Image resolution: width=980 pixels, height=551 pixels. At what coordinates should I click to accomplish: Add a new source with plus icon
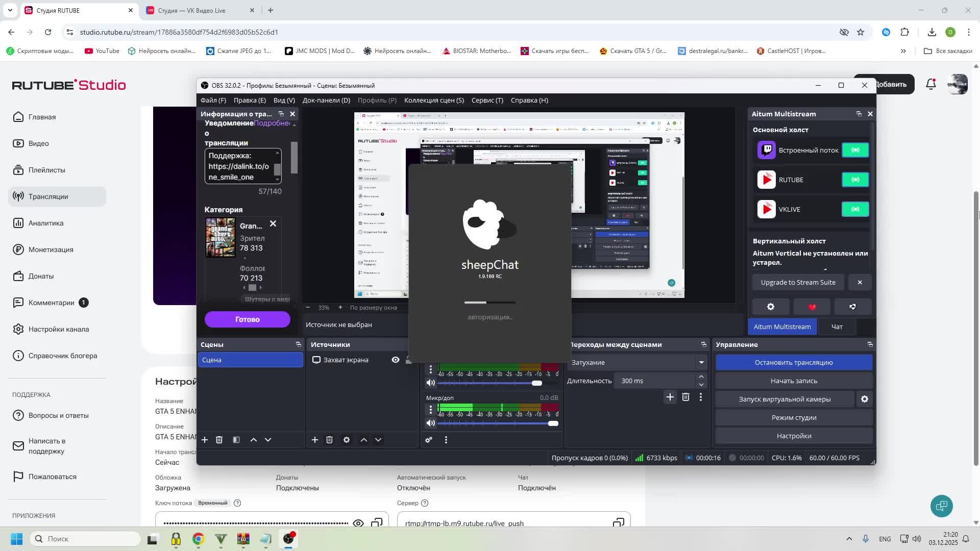click(315, 440)
